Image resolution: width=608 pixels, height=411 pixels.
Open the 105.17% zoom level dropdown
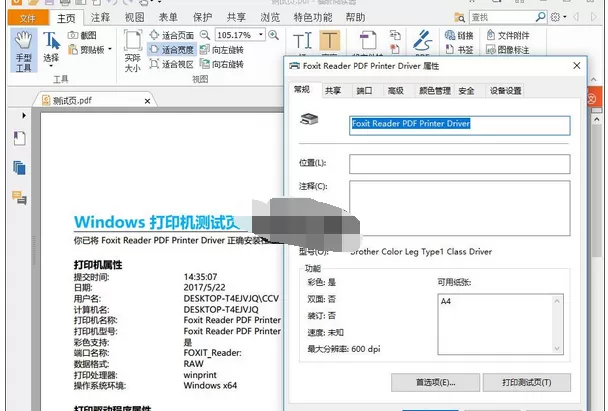point(261,35)
